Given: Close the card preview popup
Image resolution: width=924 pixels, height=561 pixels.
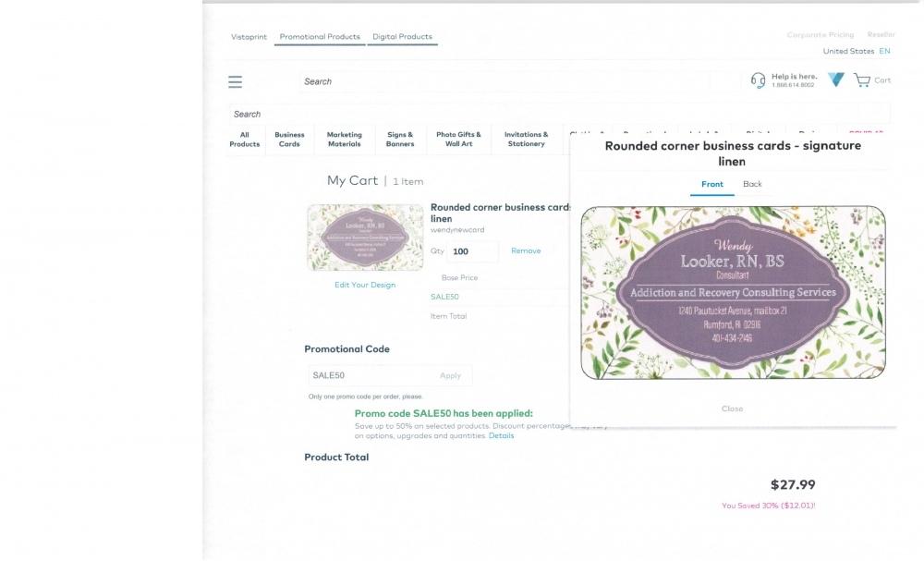Looking at the screenshot, I should 732,409.
